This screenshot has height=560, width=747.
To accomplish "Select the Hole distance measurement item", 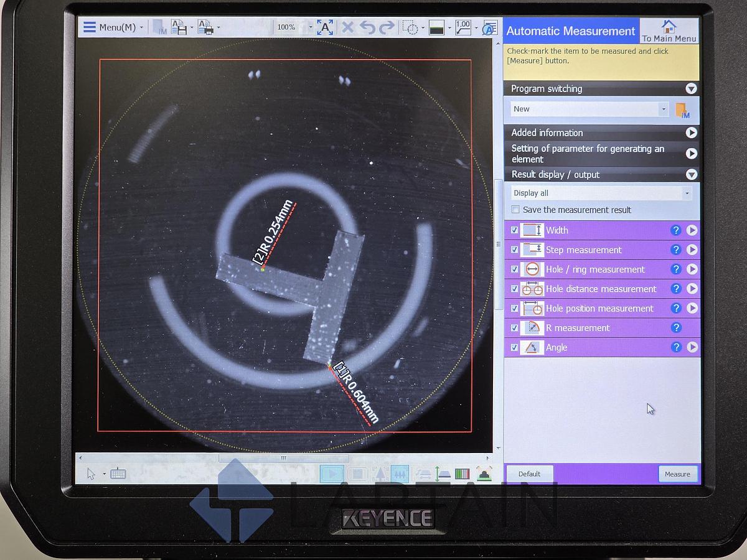I will tap(602, 289).
